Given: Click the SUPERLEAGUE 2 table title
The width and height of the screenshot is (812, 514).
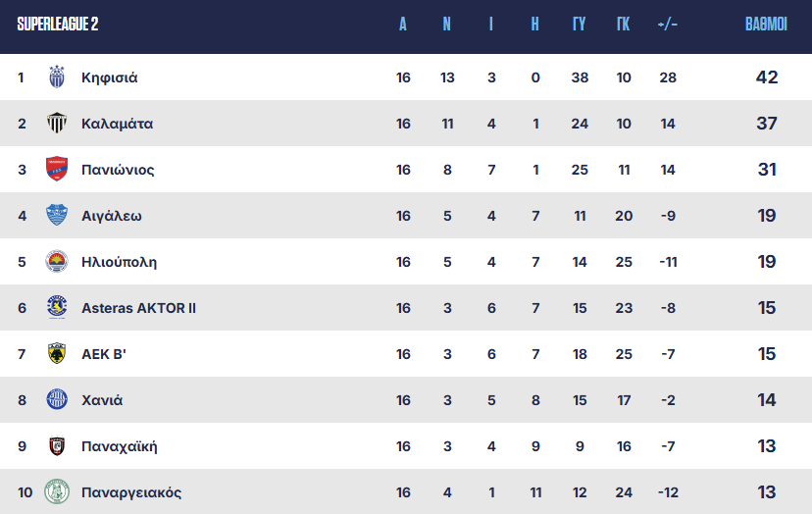Looking at the screenshot, I should (58, 25).
